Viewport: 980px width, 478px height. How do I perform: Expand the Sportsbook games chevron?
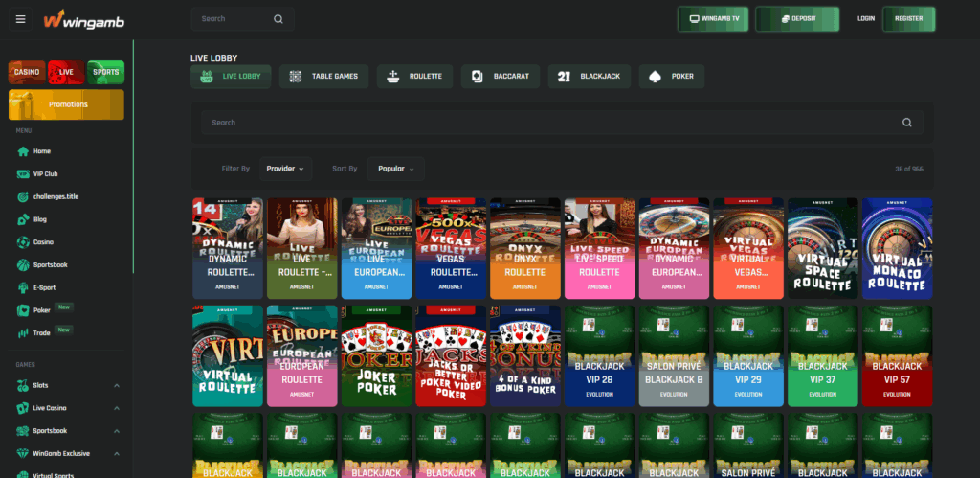point(117,431)
